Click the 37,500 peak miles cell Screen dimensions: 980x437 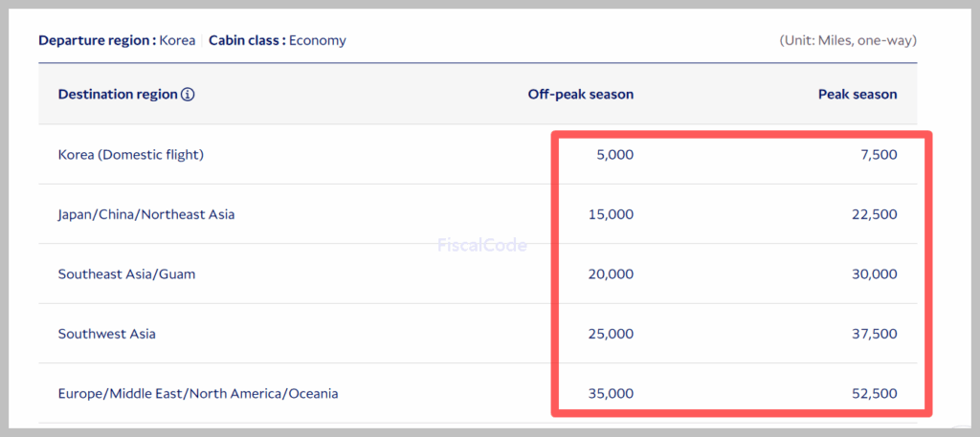point(874,334)
